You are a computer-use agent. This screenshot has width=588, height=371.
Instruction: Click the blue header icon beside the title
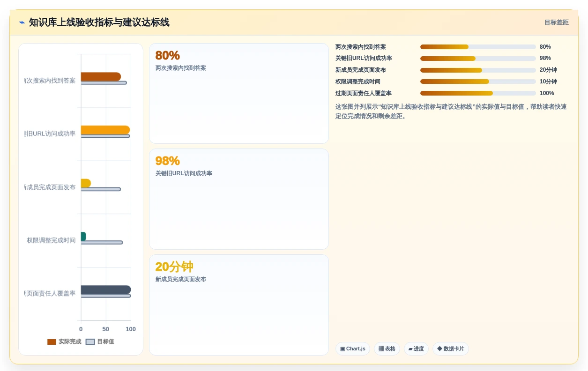(22, 22)
